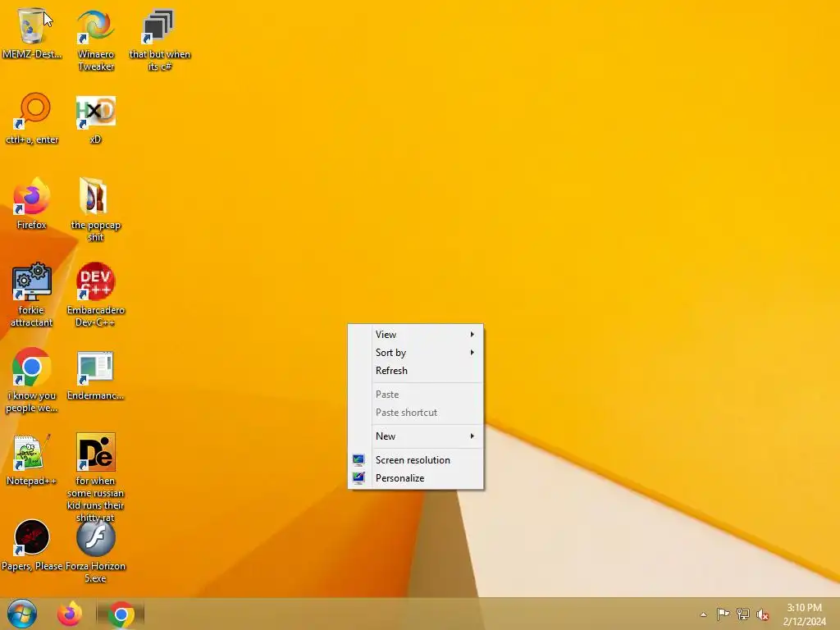
Task: Click the greyed-out Paste entry
Action: coord(416,395)
